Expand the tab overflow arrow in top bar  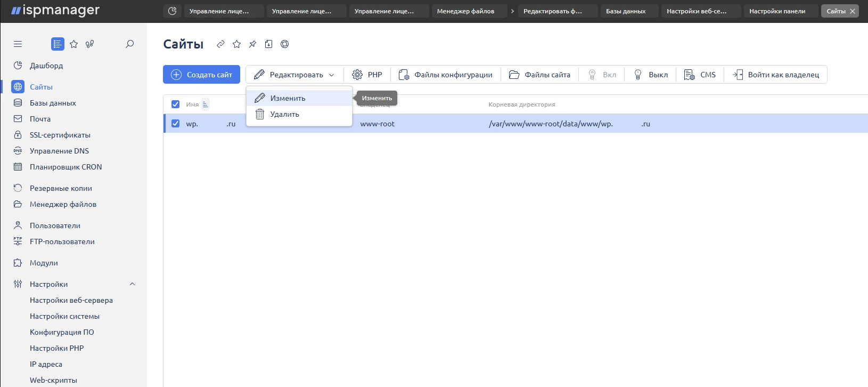(512, 11)
